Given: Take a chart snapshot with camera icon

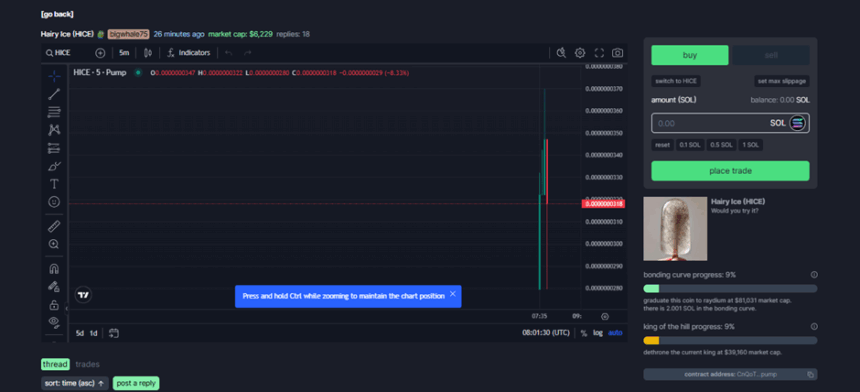Looking at the screenshot, I should pyautogui.click(x=618, y=53).
